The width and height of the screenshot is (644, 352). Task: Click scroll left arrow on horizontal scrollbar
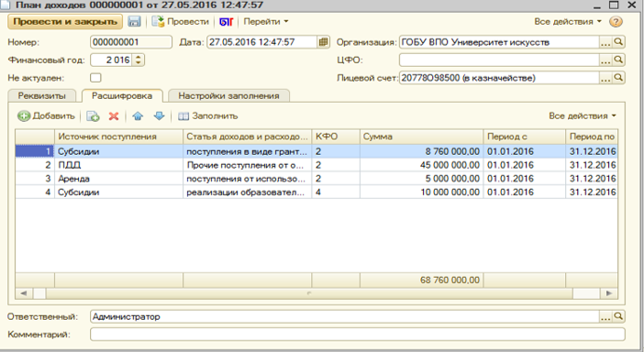pos(24,293)
